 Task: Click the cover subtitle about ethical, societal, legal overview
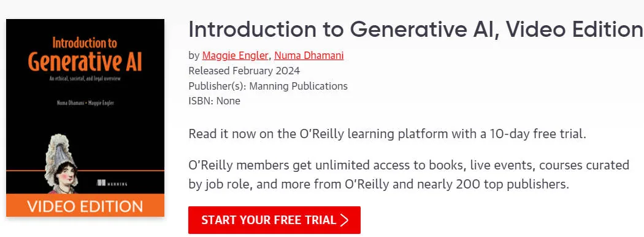(85, 79)
